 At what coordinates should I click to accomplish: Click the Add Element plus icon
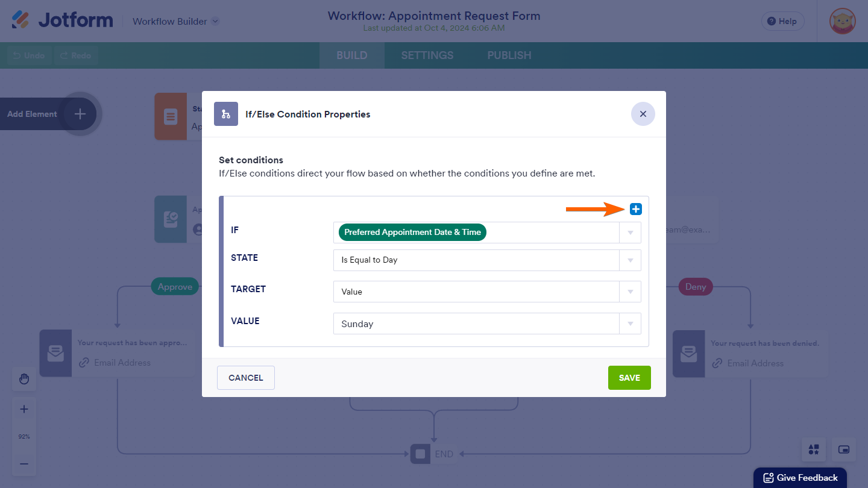[x=80, y=114]
